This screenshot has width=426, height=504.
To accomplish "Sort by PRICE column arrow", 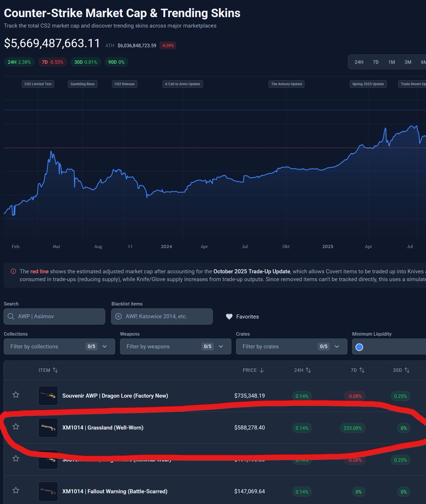I will tap(262, 370).
